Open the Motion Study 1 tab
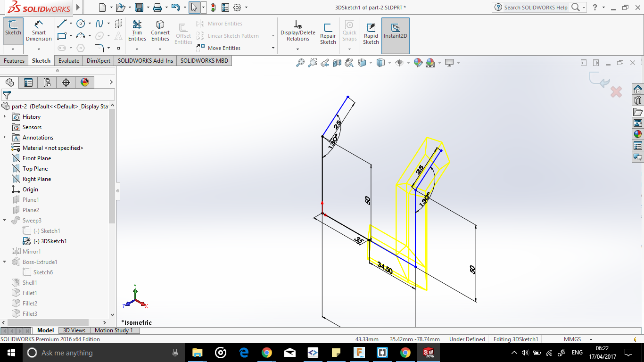644x362 pixels. pyautogui.click(x=114, y=330)
